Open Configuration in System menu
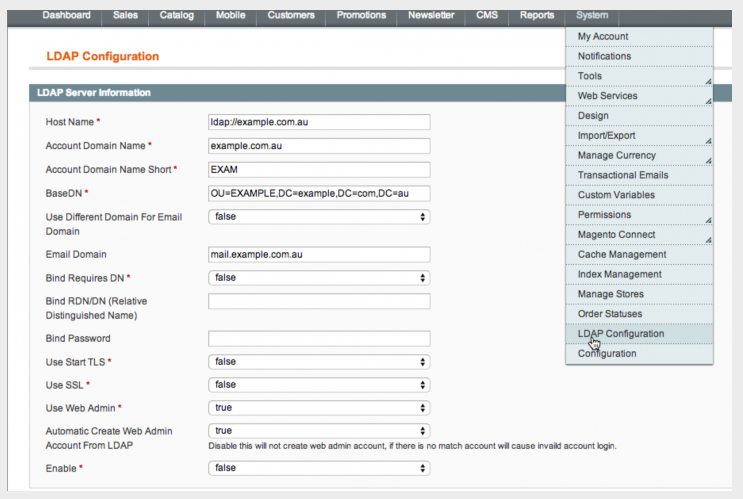The image size is (743, 499). coord(639,354)
